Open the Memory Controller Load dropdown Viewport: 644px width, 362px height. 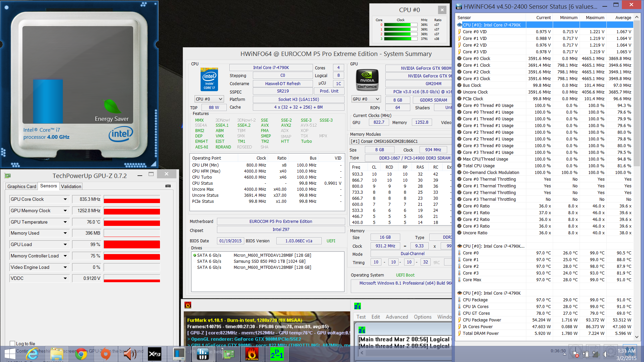click(65, 256)
